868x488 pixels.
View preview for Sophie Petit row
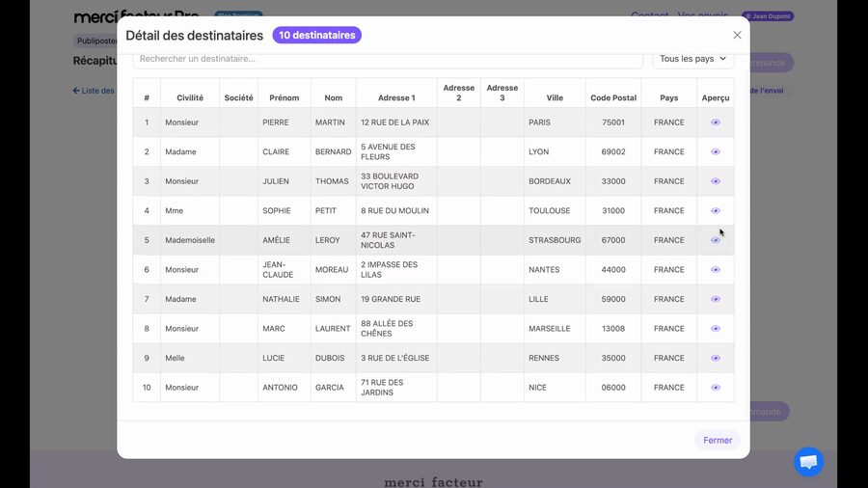pyautogui.click(x=716, y=211)
